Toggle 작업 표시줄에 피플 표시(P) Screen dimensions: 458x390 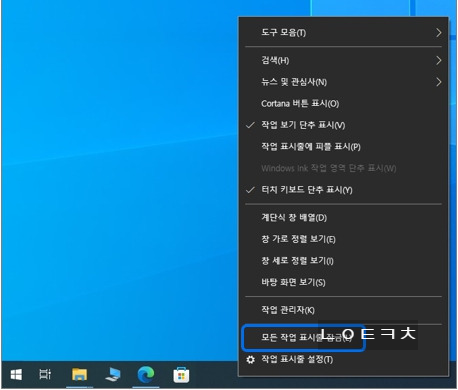(x=343, y=147)
